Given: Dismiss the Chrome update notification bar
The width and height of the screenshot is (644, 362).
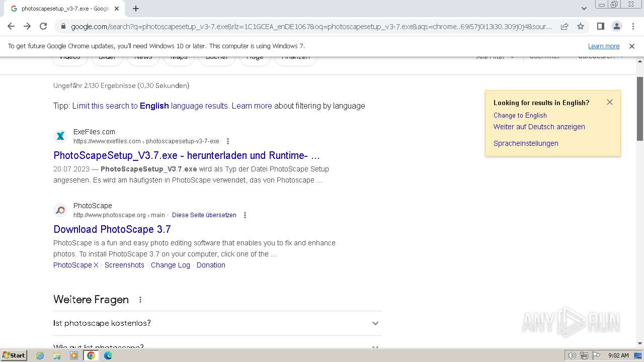Looking at the screenshot, I should [x=632, y=46].
